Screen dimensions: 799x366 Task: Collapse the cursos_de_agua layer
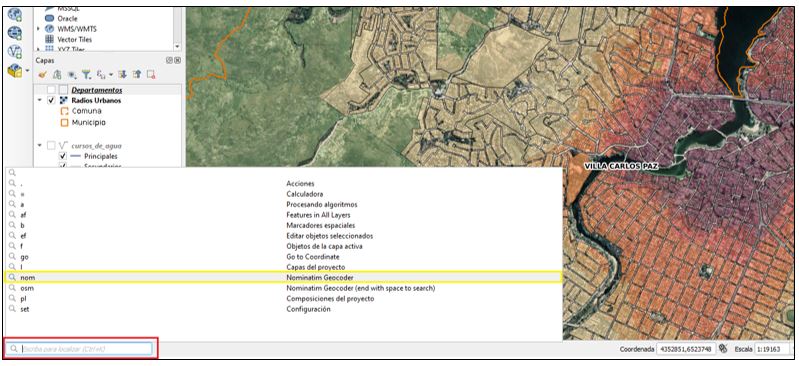click(x=40, y=146)
